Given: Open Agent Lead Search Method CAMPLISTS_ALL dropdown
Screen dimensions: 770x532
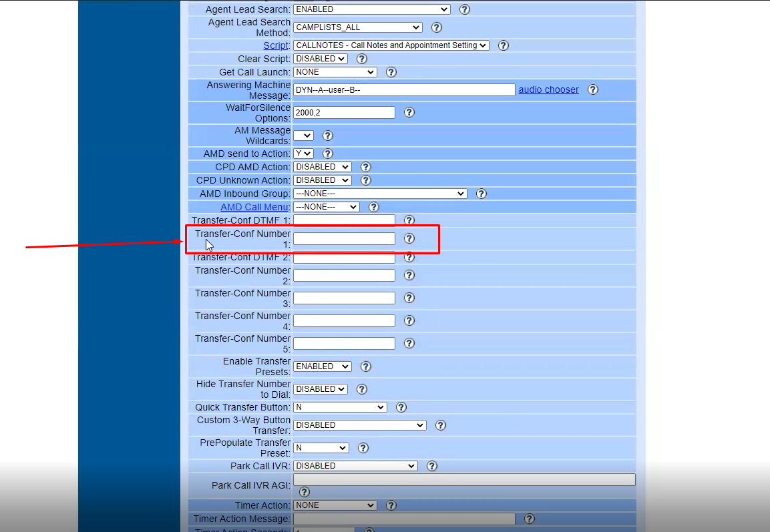Looking at the screenshot, I should pos(357,27).
